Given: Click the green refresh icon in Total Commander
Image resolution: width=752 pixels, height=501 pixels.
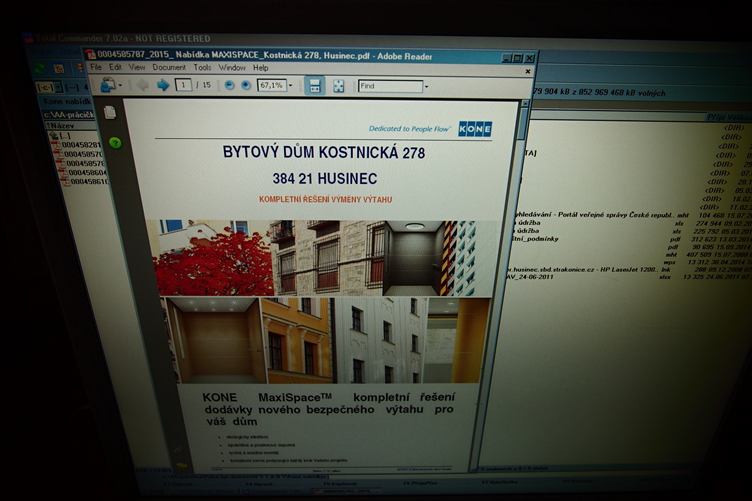Looking at the screenshot, I should [39, 68].
